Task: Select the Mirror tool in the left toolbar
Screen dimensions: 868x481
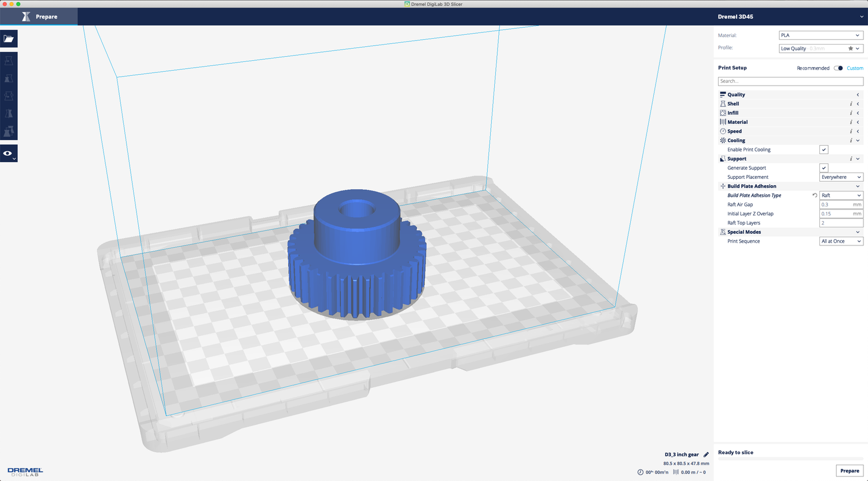Action: tap(9, 113)
